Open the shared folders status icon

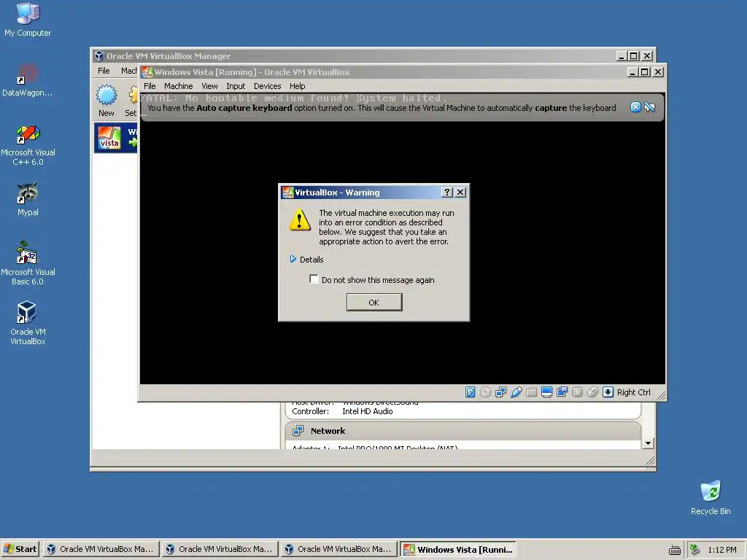pos(531,392)
